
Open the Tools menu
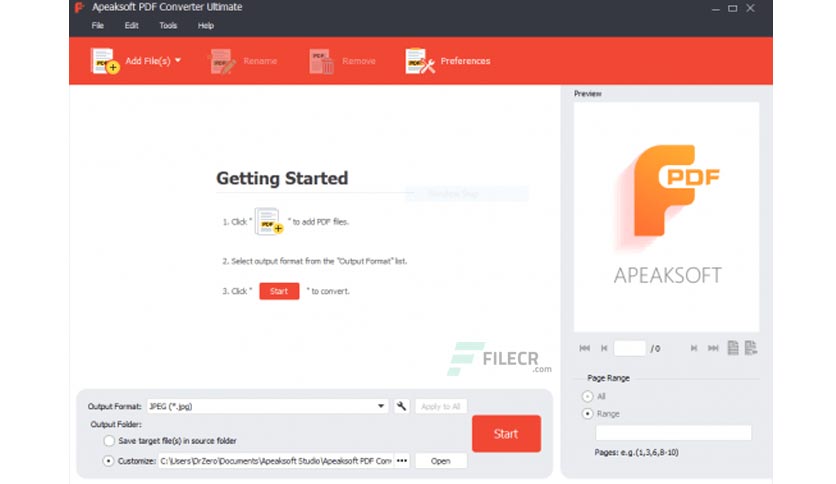coord(168,26)
